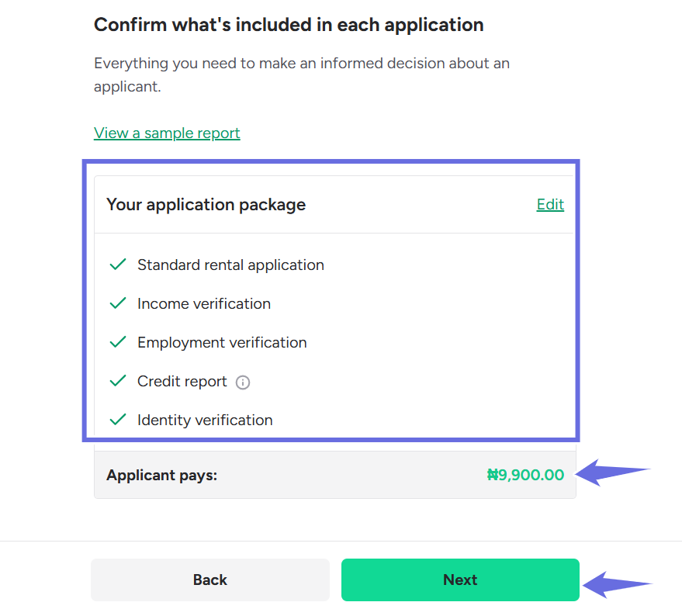Screen dimensions: 682x616
Task: Click the Edit link for application package
Action: pyautogui.click(x=550, y=205)
